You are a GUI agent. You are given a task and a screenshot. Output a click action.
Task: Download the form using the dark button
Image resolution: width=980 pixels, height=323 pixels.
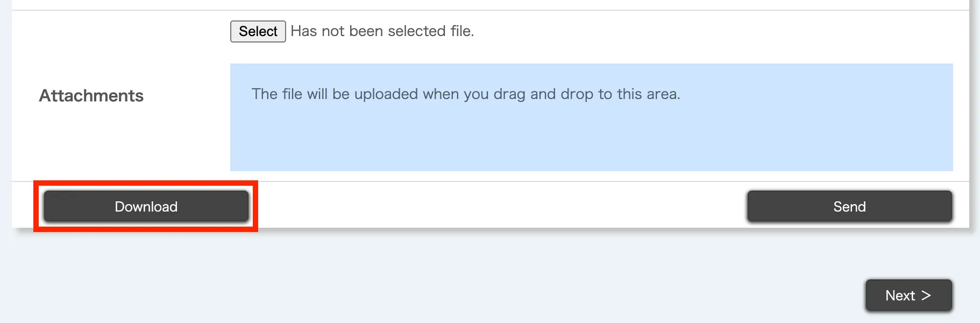tap(146, 206)
